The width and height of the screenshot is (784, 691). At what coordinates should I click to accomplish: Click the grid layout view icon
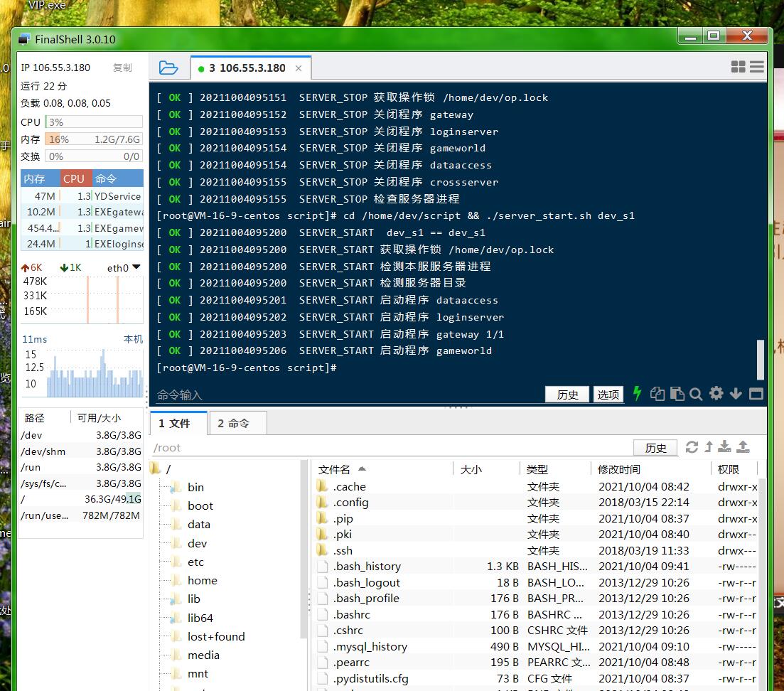click(x=739, y=67)
